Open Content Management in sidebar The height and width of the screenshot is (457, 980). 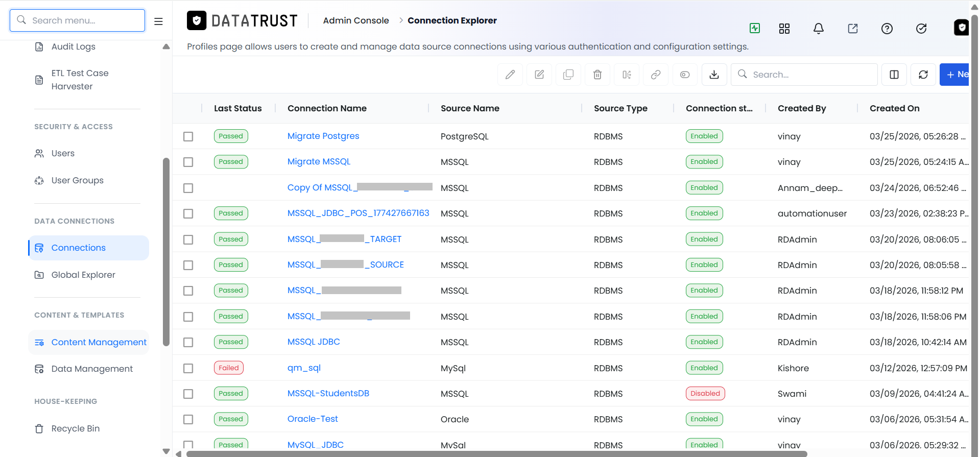(x=88, y=342)
